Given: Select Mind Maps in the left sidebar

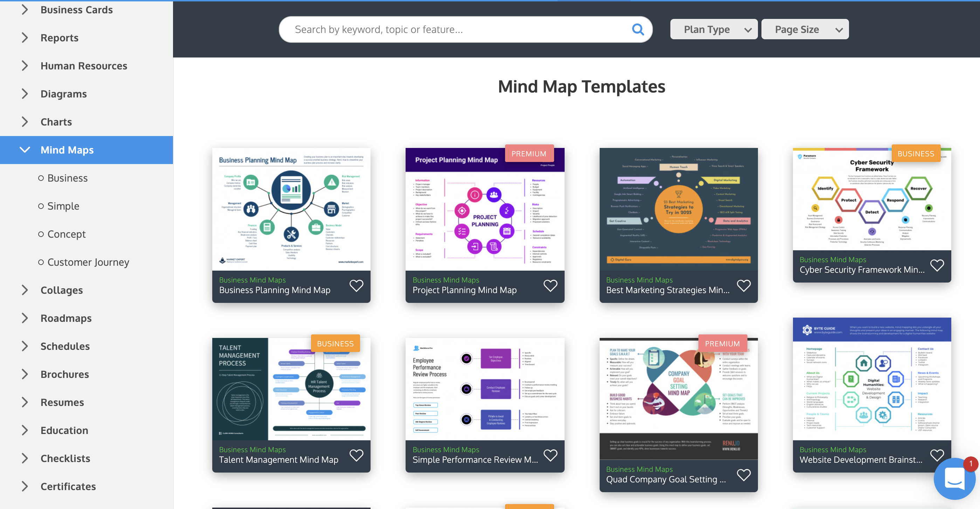Looking at the screenshot, I should point(68,150).
